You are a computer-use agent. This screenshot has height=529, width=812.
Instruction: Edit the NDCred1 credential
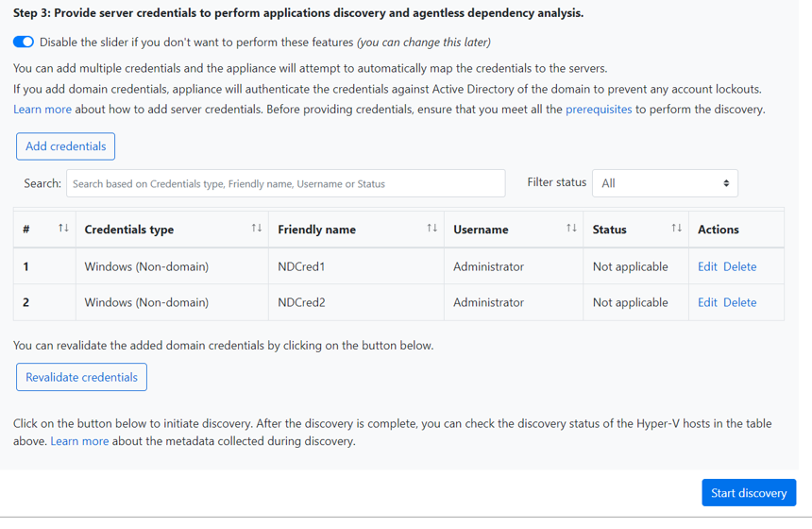(707, 266)
